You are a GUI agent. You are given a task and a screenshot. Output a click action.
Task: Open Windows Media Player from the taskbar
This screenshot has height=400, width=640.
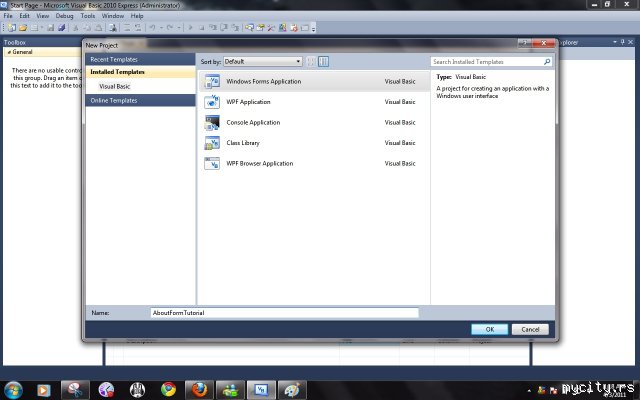point(43,390)
